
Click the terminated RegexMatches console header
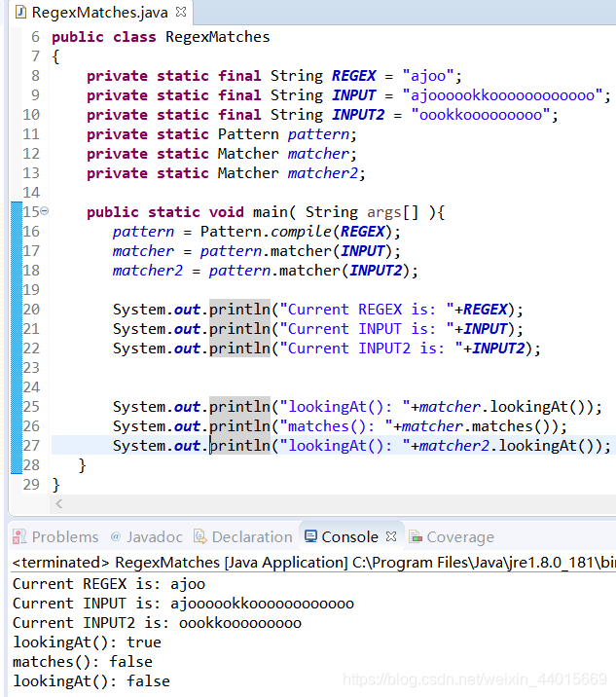pos(313,563)
